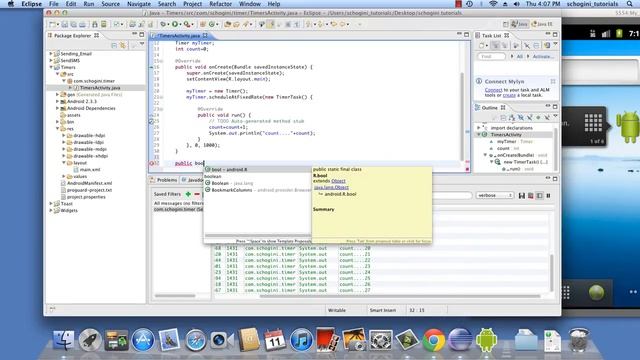Click the LogCat vertical scrollbar

(x=551, y=272)
